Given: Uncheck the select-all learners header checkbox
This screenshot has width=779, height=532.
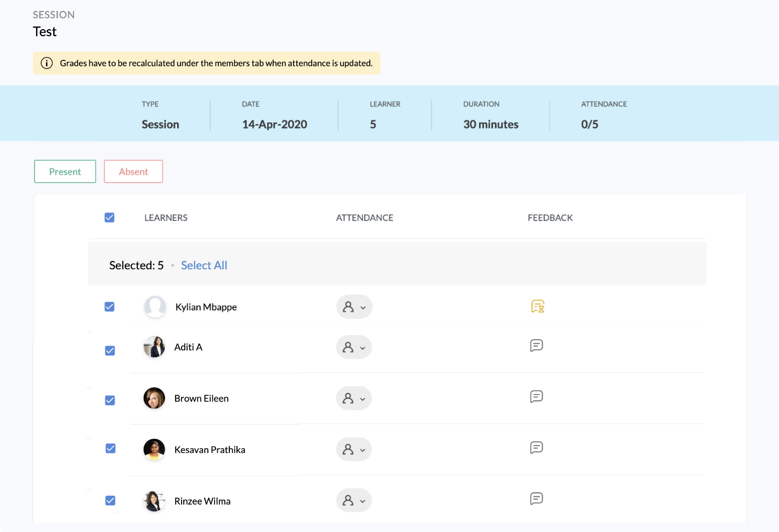Looking at the screenshot, I should pos(110,218).
